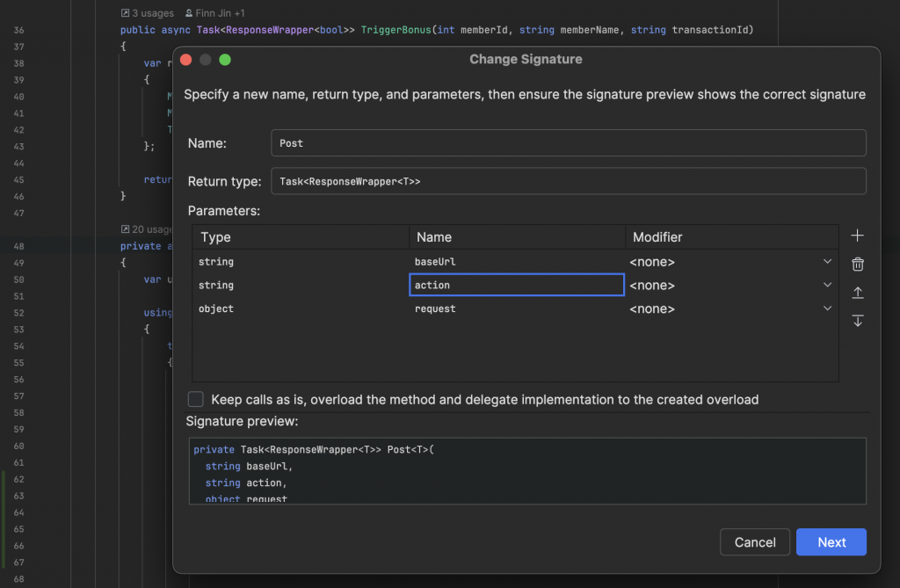Screen dimensions: 900x588
Task: Click the Return type input field
Action: 568,181
